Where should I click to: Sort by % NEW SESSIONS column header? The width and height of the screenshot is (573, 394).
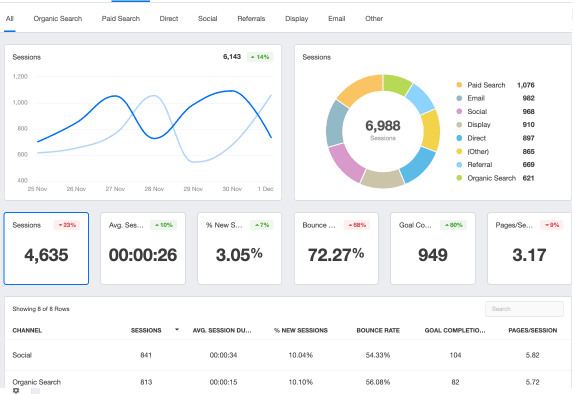(301, 330)
